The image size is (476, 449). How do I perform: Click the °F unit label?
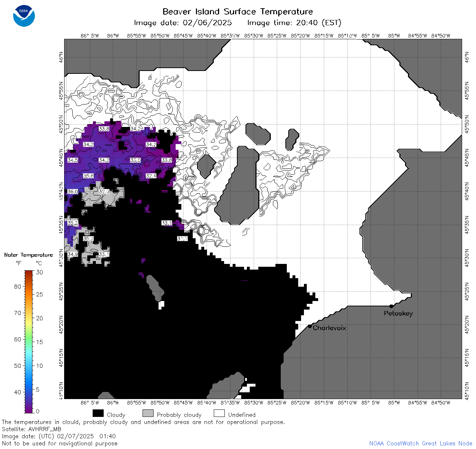pos(19,263)
